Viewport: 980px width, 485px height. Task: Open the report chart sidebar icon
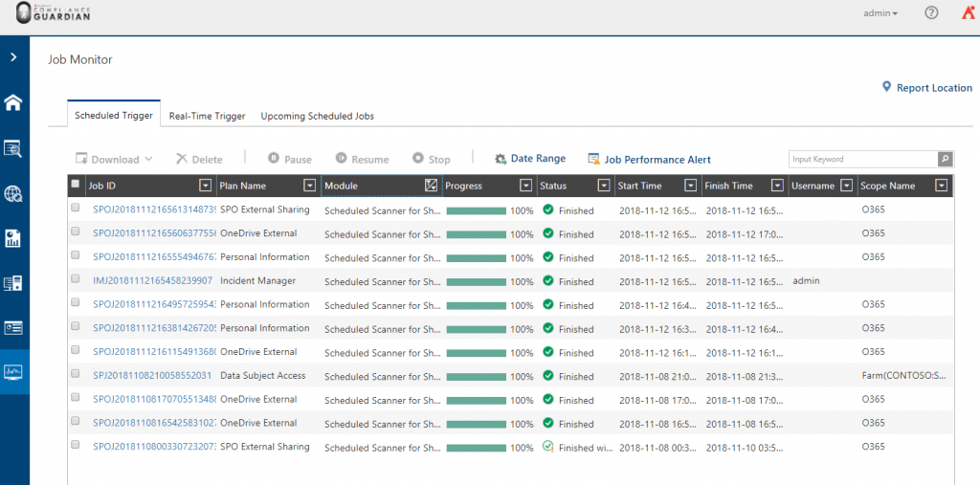[13, 238]
